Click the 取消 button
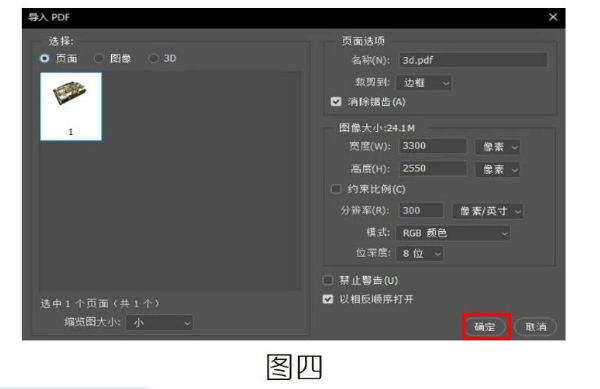600x389 pixels. [536, 327]
